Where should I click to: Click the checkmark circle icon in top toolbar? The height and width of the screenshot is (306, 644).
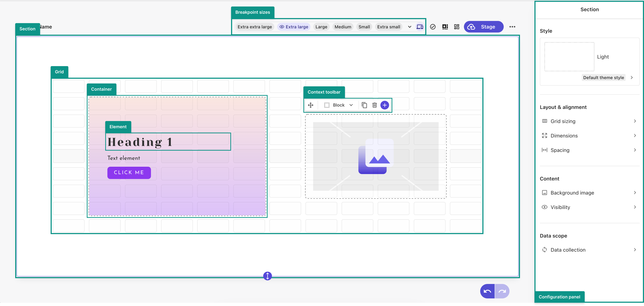[433, 27]
